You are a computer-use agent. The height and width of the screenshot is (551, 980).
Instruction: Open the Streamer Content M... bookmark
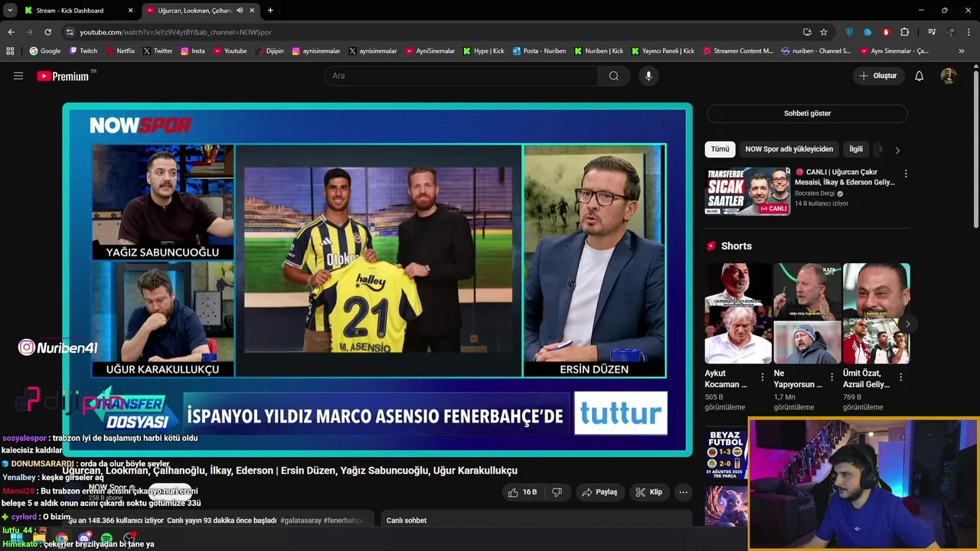[737, 51]
